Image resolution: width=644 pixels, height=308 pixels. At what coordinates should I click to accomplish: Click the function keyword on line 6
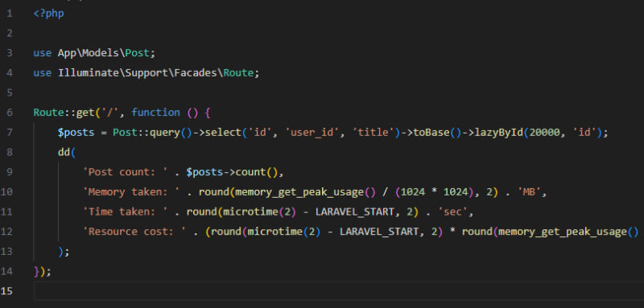pyautogui.click(x=155, y=113)
